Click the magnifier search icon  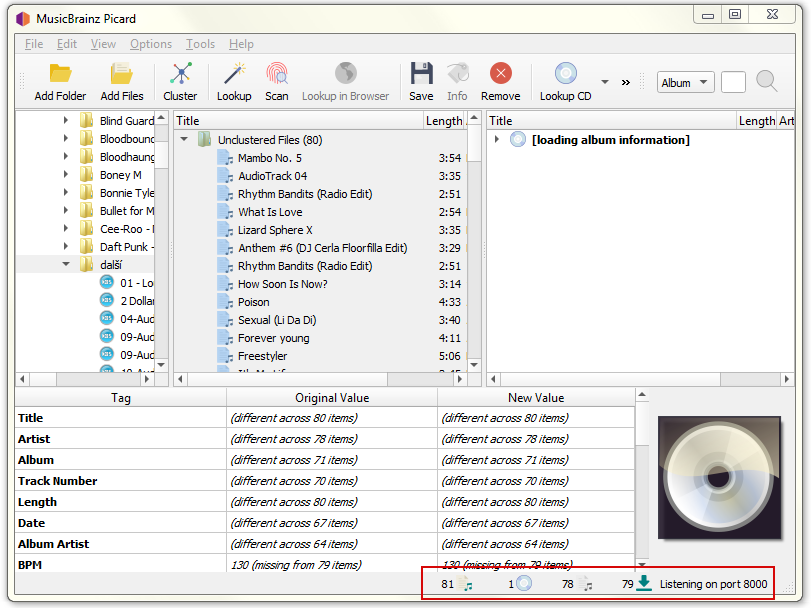[x=767, y=82]
